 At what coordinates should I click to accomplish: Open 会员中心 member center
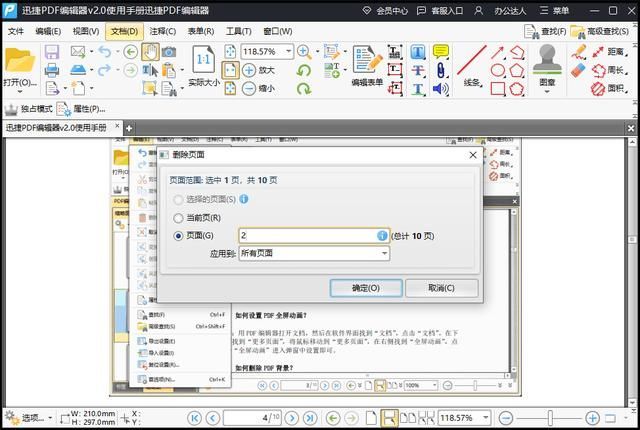[x=385, y=11]
